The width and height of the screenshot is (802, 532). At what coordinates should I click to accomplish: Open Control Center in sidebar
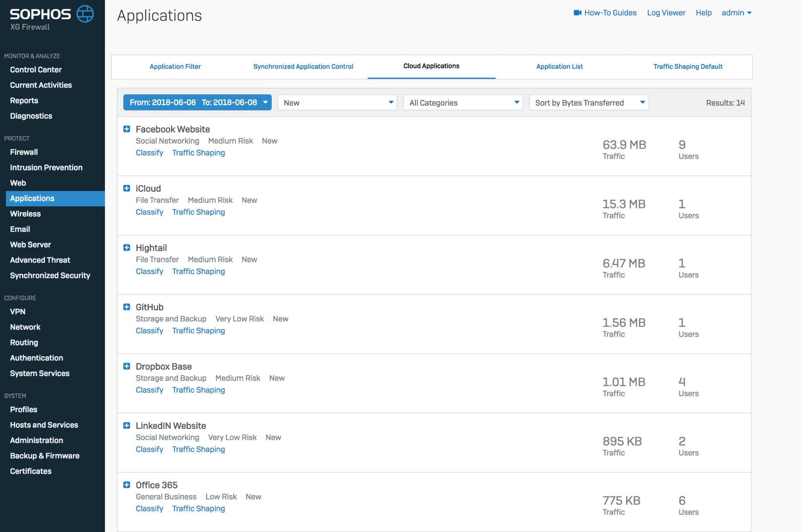(36, 70)
